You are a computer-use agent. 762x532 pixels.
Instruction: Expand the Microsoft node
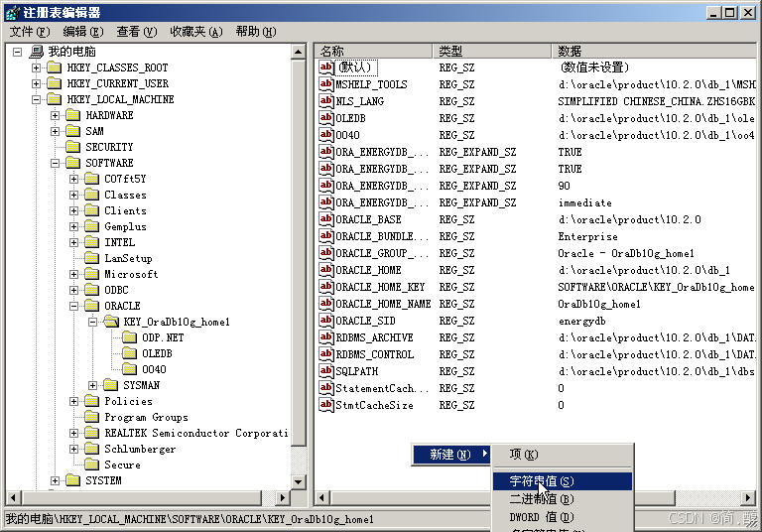pos(73,274)
